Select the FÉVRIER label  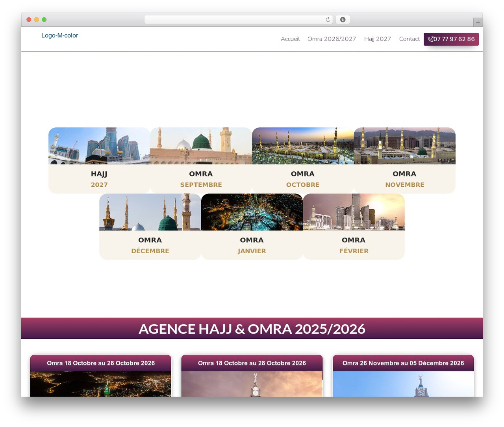tap(354, 251)
